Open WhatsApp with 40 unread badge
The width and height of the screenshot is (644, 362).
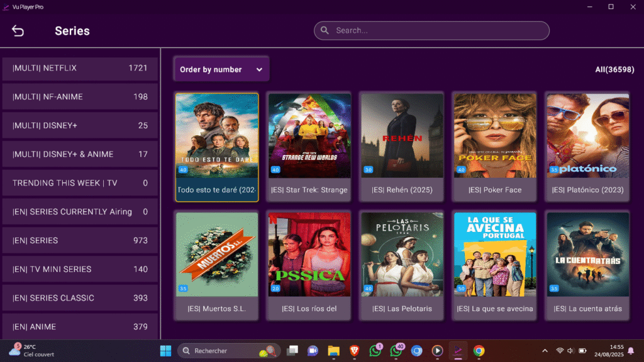pos(397,351)
